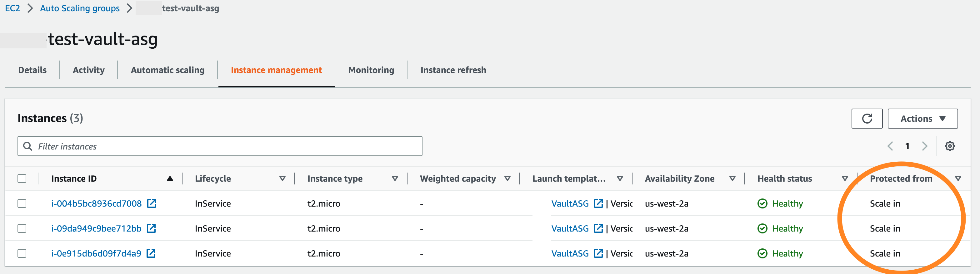
Task: Sort by Instance ID column header
Action: [74, 179]
